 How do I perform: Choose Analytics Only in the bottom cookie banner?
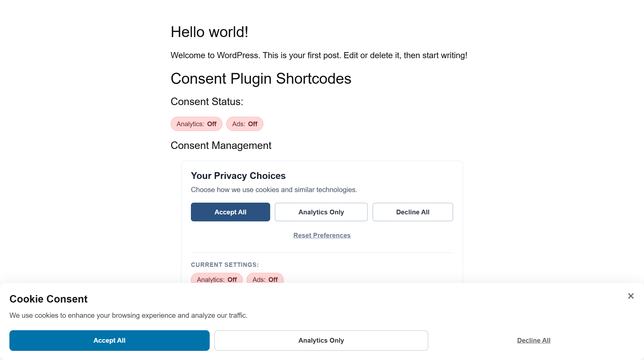click(321, 340)
